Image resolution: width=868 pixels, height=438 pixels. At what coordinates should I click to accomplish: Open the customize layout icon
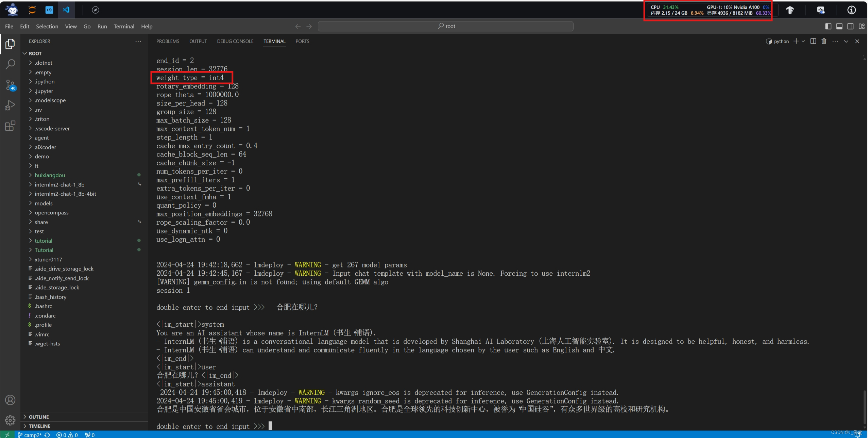pyautogui.click(x=862, y=26)
